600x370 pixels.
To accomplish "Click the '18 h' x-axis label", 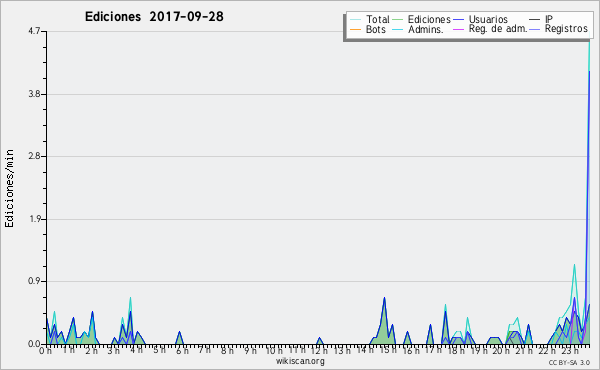I will [x=456, y=350].
